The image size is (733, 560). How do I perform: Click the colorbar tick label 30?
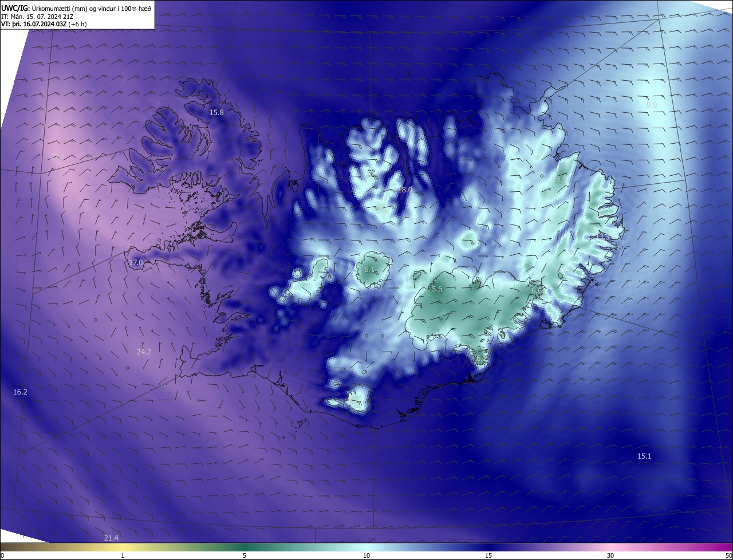click(x=610, y=556)
